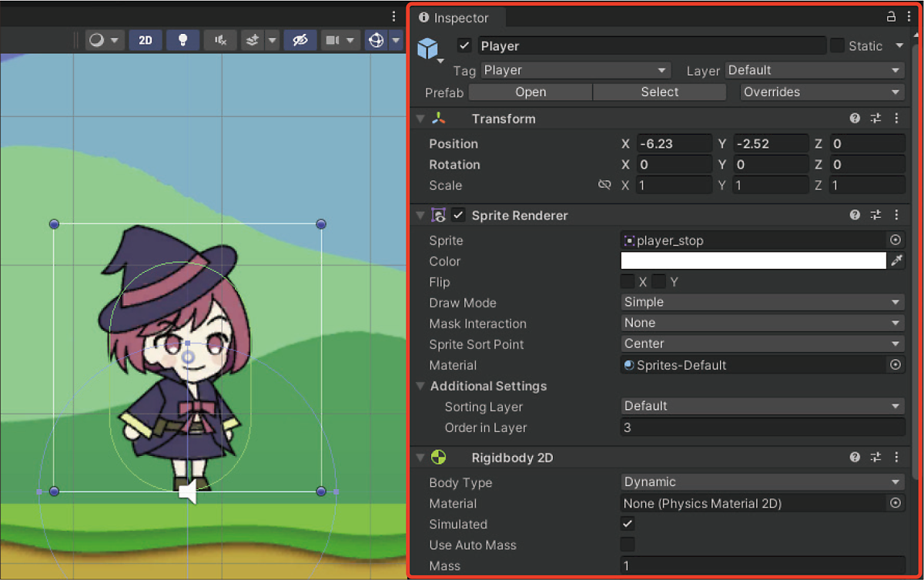Click the prefab Select button
This screenshot has width=924, height=580.
tap(660, 92)
